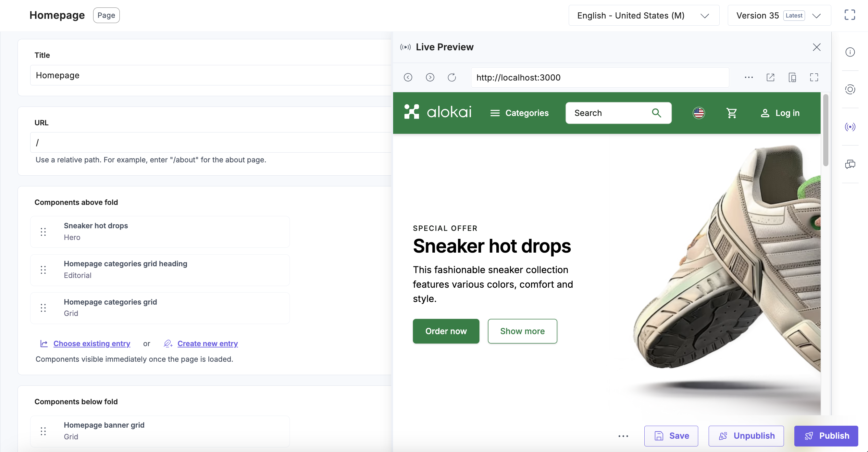Viewport: 868px width, 452px height.
Task: Click the SPECIAL OFFER label in the preview
Action: (445, 228)
